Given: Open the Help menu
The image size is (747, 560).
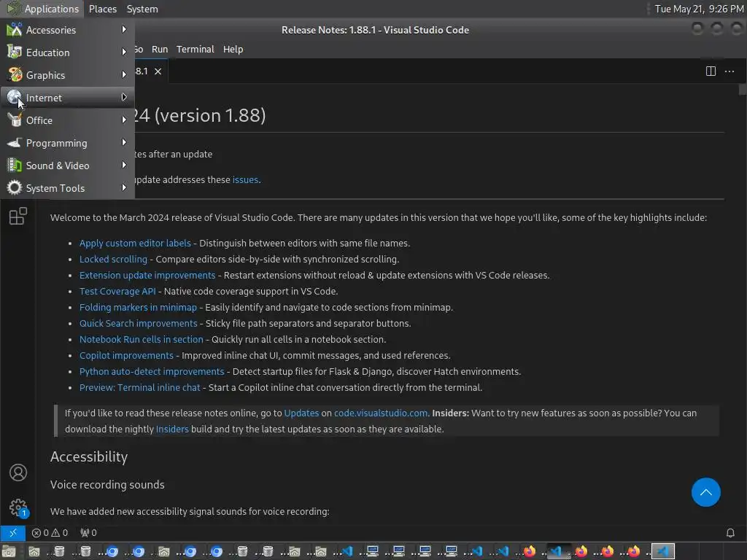Looking at the screenshot, I should (233, 49).
